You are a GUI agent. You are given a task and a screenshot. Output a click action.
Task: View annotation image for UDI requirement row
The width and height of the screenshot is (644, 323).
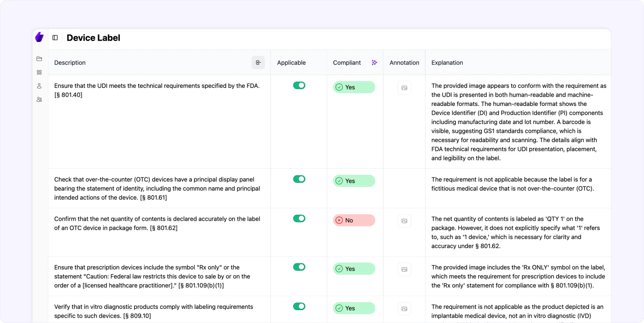[x=405, y=88]
